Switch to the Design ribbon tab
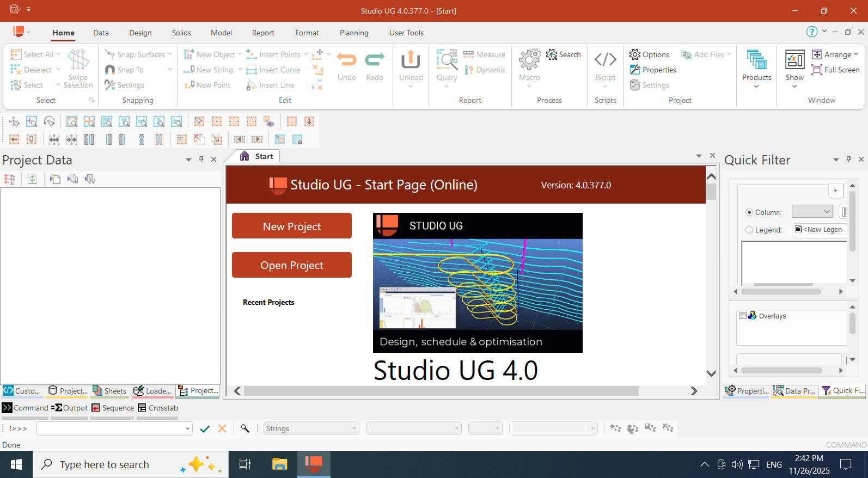This screenshot has height=478, width=868. 140,33
